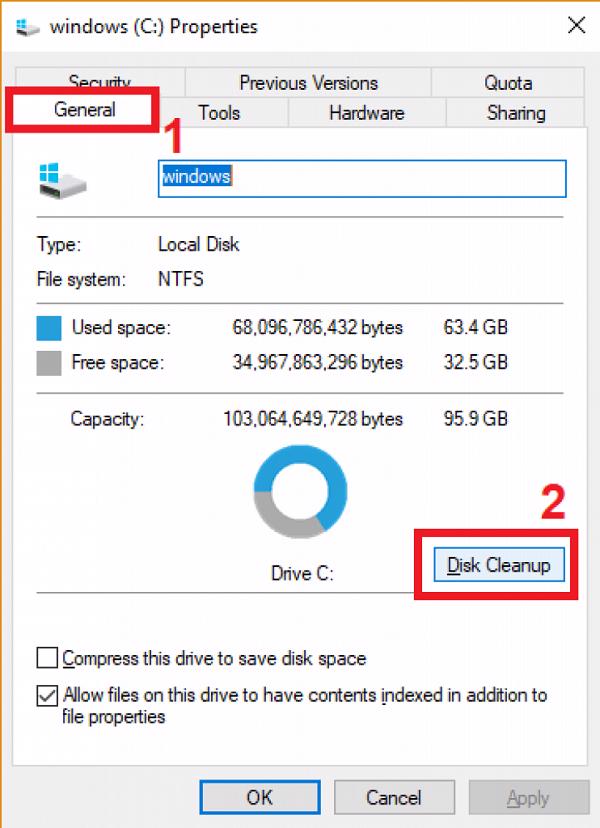Click the drive icon in the title bar
Viewport: 600px width, 828px height.
28,27
